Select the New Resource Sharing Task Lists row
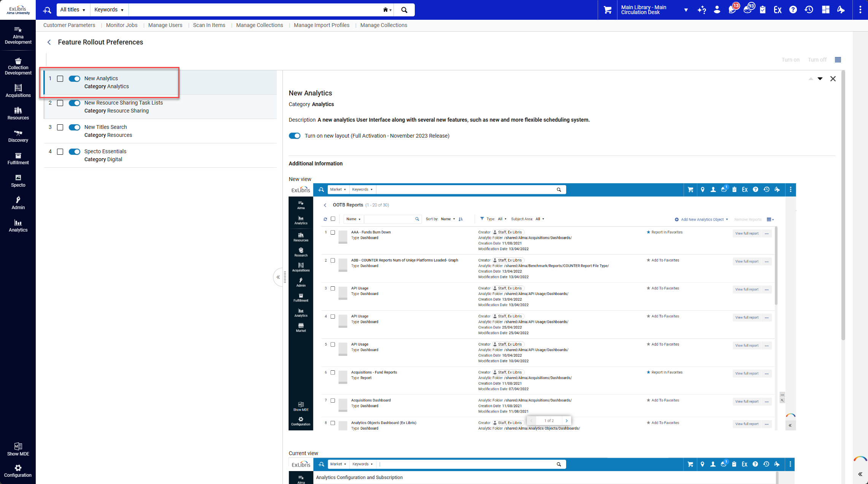Screen dimensions: 868x484 click(x=160, y=107)
